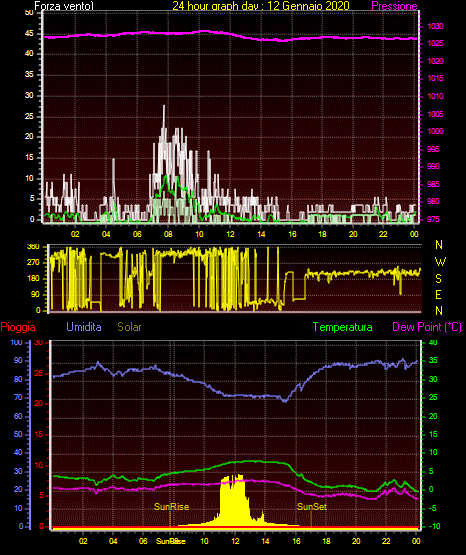Click the 'Forza vento' wind speed label
466x555 pixels.
(x=64, y=6)
